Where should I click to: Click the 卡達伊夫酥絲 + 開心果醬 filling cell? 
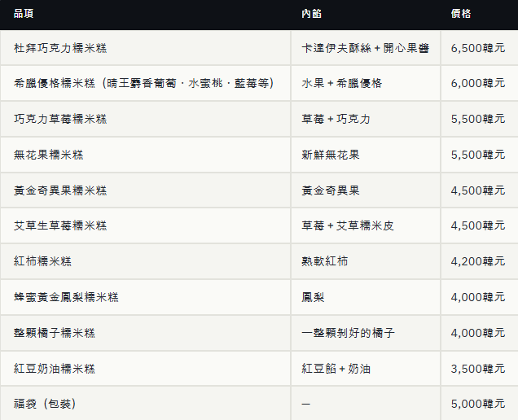[x=366, y=48]
